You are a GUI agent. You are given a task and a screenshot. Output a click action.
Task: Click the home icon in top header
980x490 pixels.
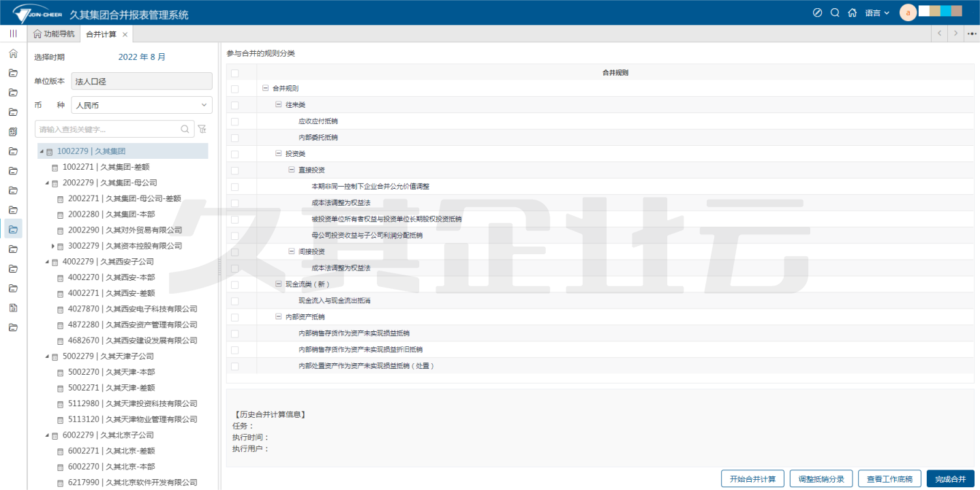852,13
